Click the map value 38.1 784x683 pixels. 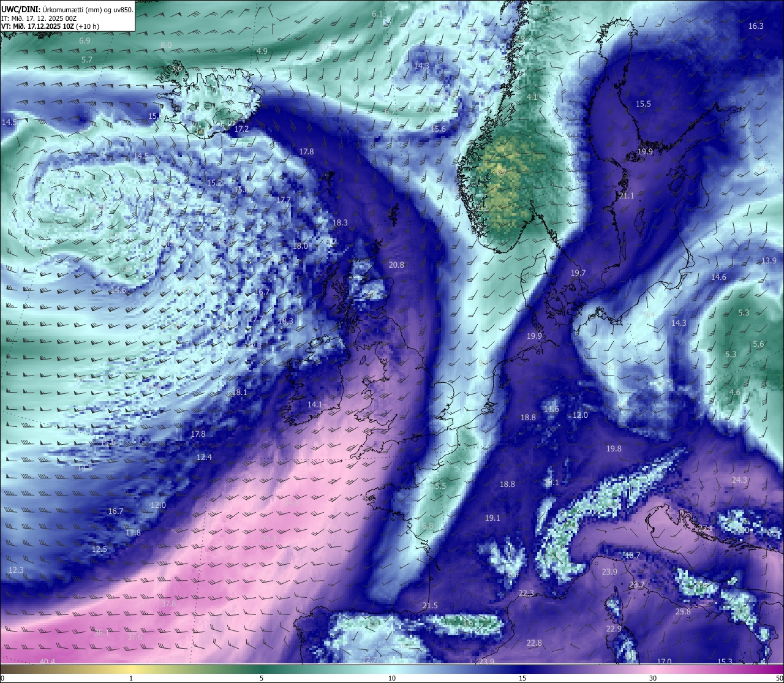[x=101, y=633]
